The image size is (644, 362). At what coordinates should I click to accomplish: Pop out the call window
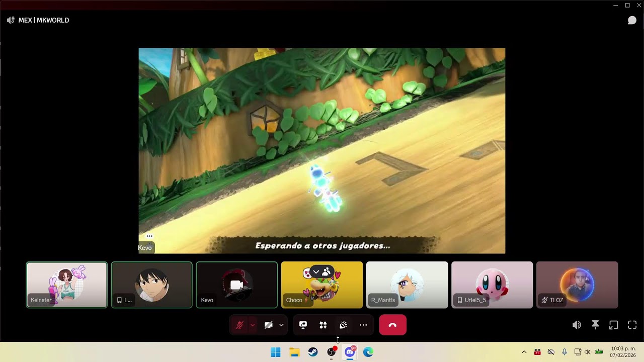click(x=613, y=325)
